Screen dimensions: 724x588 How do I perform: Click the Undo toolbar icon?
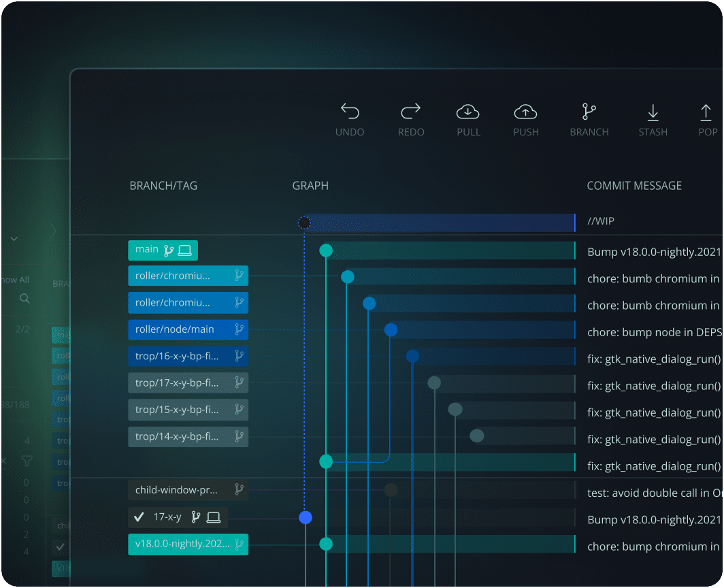tap(350, 112)
